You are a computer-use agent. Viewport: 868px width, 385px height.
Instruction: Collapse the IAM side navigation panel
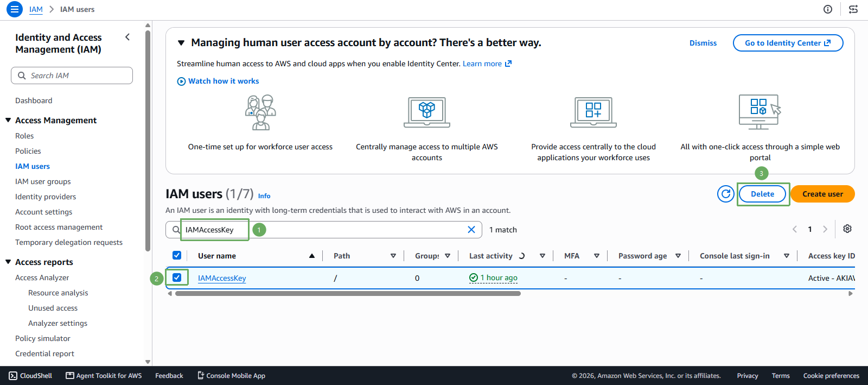coord(127,37)
